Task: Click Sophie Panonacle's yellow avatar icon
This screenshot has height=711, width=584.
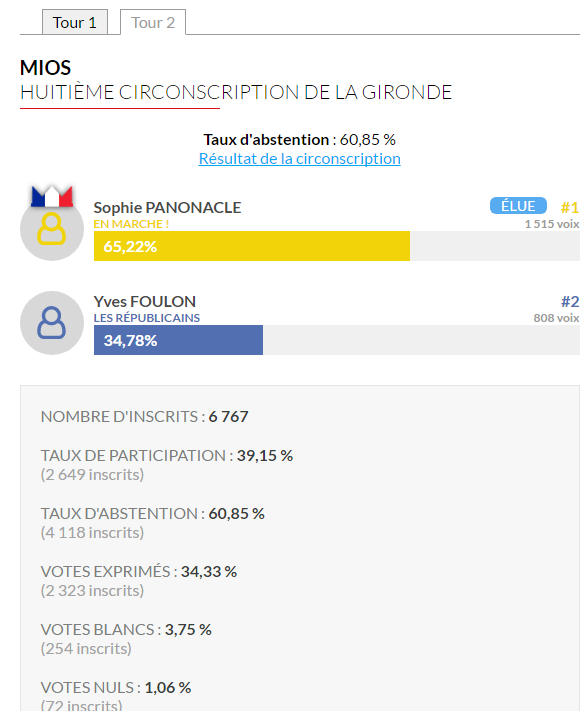Action: (x=52, y=229)
